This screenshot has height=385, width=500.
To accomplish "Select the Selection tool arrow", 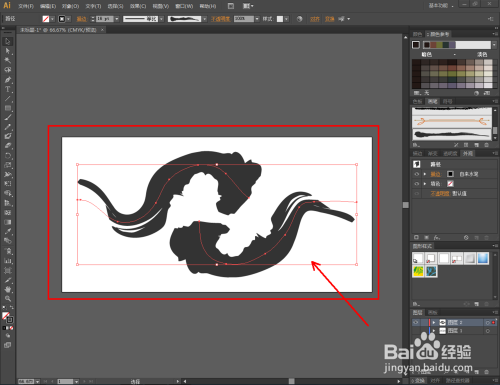I will [x=8, y=42].
